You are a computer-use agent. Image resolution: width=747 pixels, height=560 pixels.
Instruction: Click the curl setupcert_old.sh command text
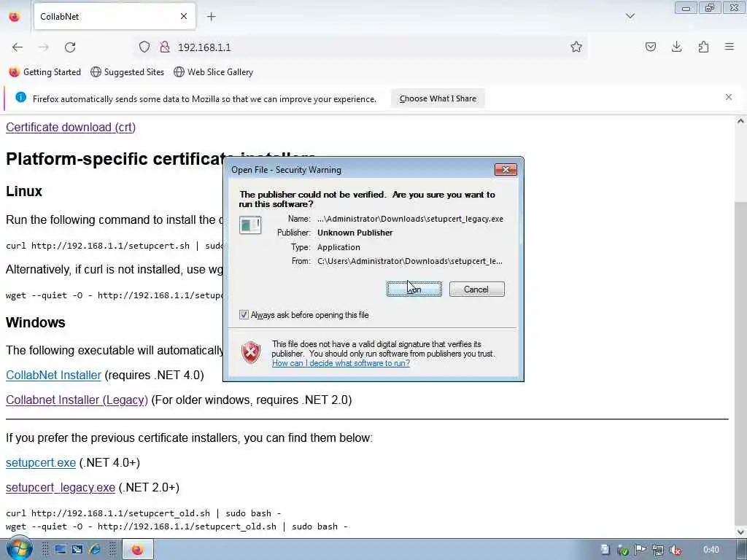[144, 513]
